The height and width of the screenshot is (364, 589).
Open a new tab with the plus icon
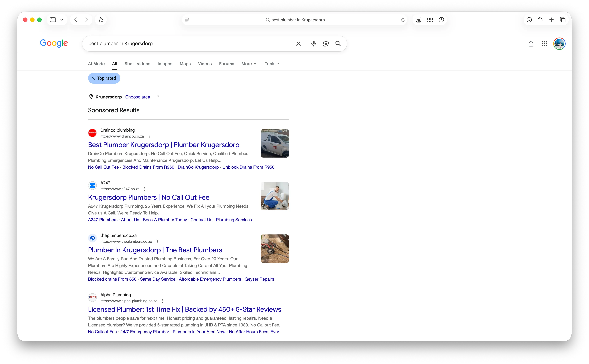(551, 20)
